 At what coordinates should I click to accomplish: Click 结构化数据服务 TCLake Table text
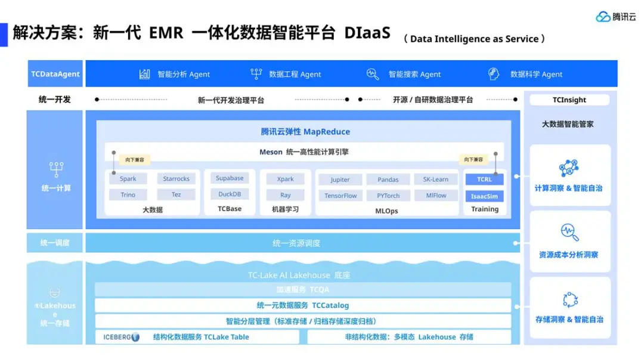[201, 337]
